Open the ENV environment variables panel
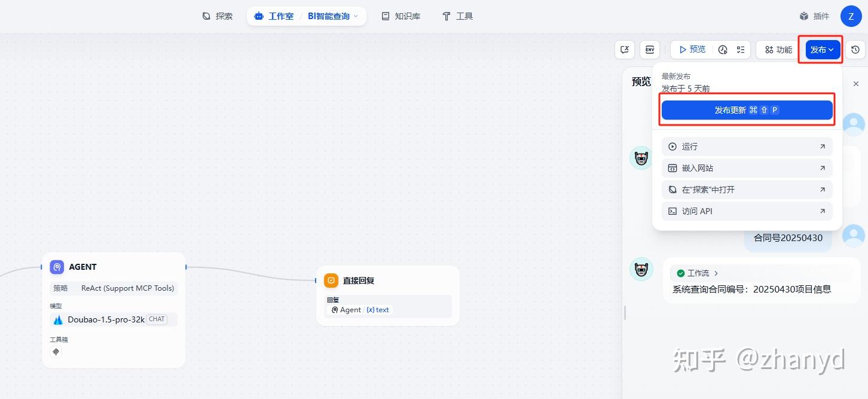This screenshot has height=399, width=868. coord(650,50)
